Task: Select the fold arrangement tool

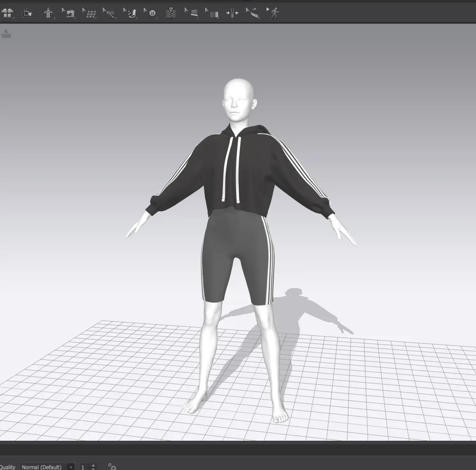Action: pyautogui.click(x=213, y=14)
